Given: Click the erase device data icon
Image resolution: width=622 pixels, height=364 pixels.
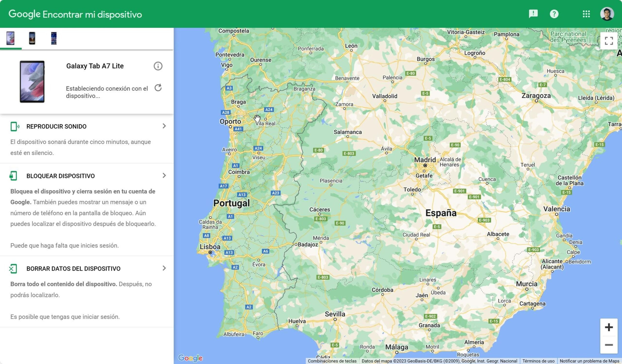Looking at the screenshot, I should (x=13, y=269).
